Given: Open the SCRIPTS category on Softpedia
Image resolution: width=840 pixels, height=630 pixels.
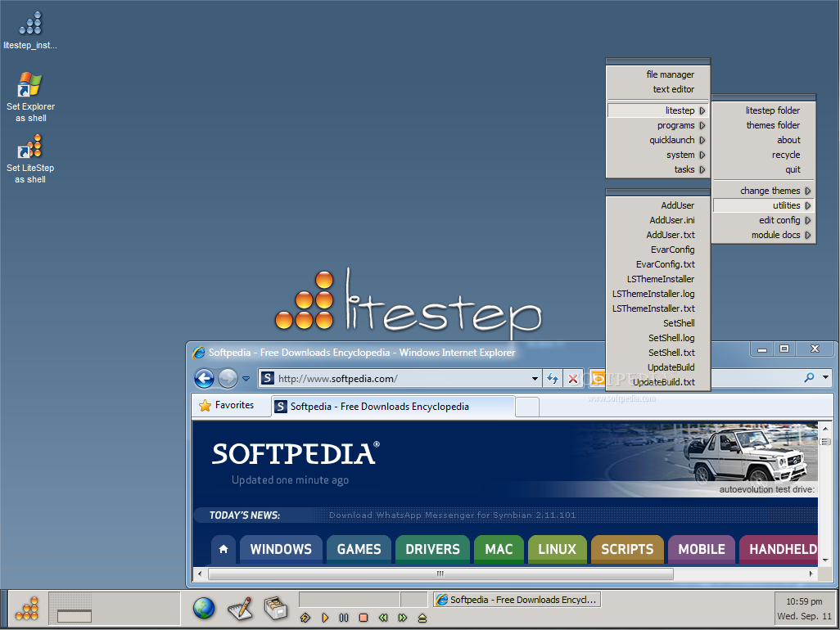Looking at the screenshot, I should pos(627,549).
